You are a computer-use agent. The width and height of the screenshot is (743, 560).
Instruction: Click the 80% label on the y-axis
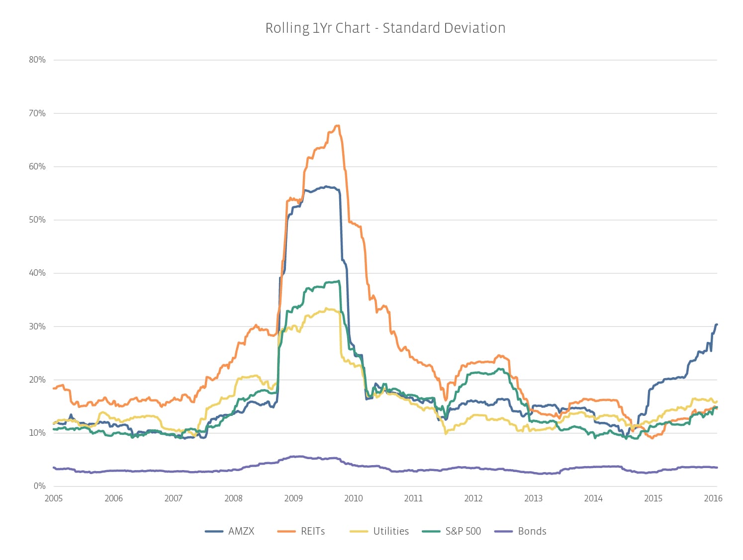tap(37, 60)
